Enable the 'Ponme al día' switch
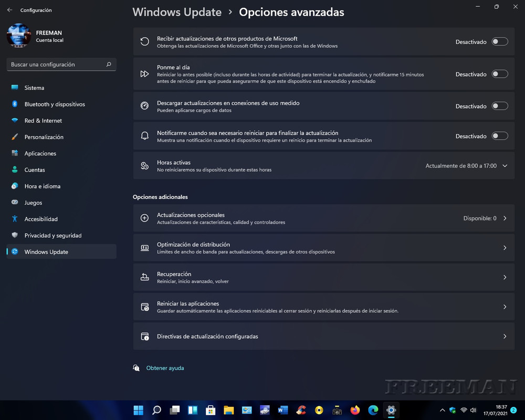The height and width of the screenshot is (420, 525). (x=500, y=74)
